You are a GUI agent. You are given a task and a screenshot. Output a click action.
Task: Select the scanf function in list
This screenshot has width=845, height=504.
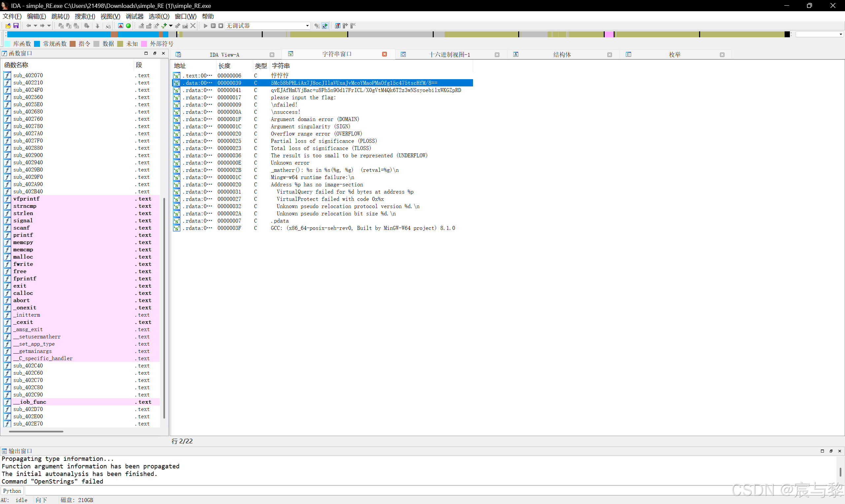[x=21, y=228]
